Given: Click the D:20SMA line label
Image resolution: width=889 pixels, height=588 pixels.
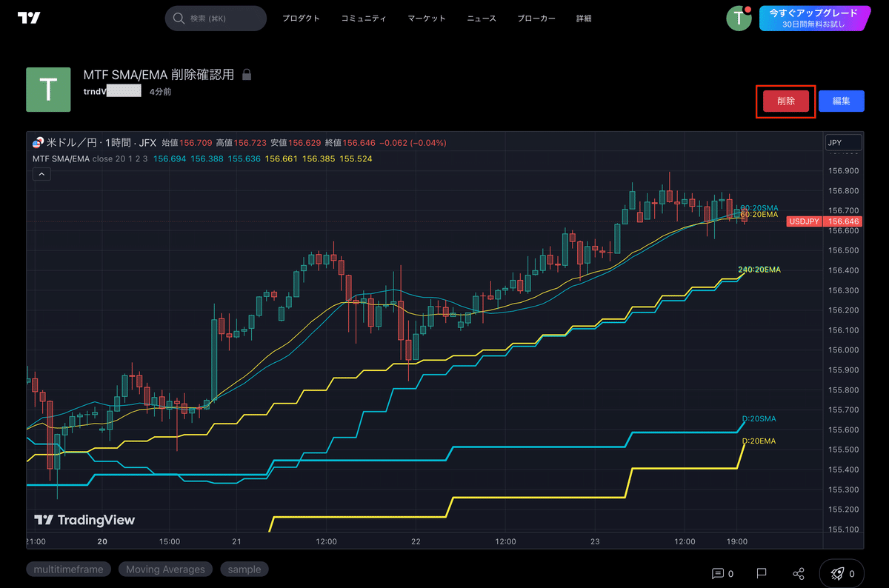Looking at the screenshot, I should (759, 419).
